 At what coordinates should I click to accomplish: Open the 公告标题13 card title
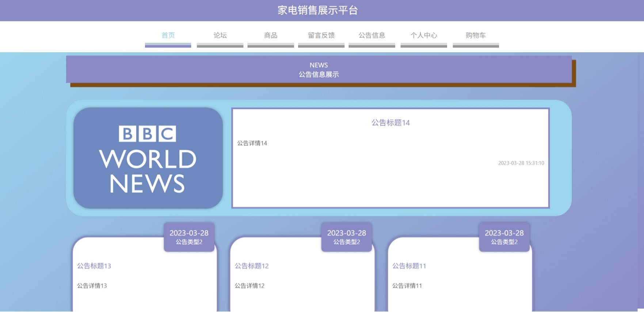pyautogui.click(x=94, y=266)
